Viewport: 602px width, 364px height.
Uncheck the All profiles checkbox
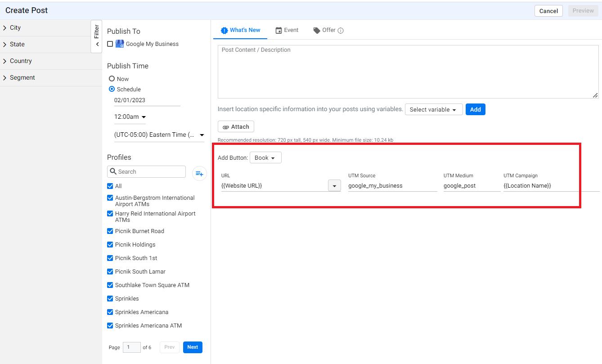pyautogui.click(x=110, y=186)
